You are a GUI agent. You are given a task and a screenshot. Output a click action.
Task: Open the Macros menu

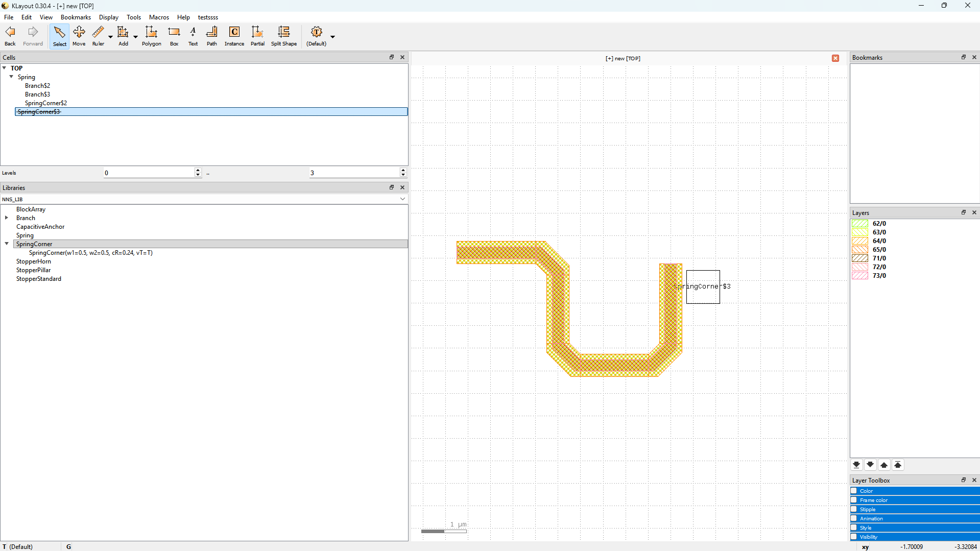coord(159,17)
